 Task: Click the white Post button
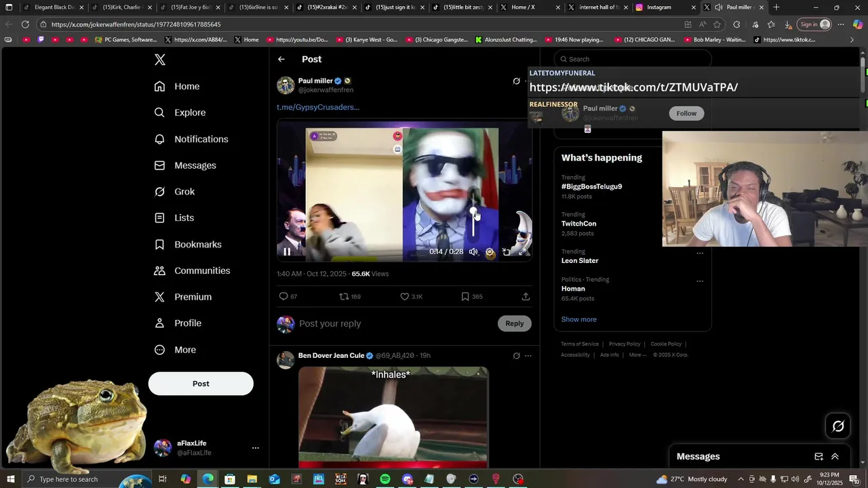click(x=201, y=384)
